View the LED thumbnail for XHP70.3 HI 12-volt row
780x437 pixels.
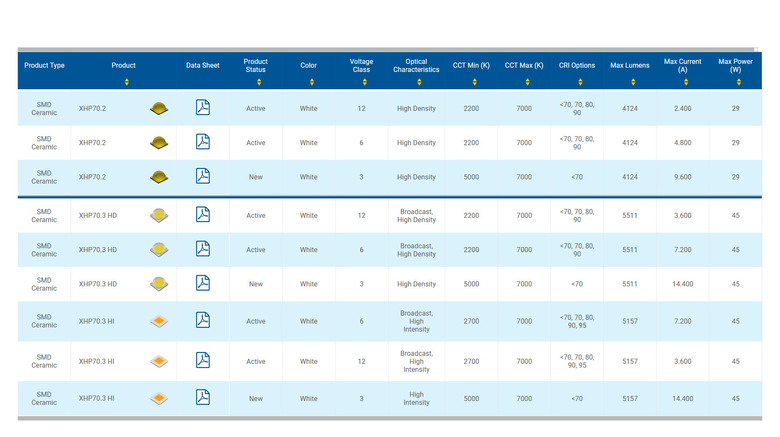click(159, 361)
